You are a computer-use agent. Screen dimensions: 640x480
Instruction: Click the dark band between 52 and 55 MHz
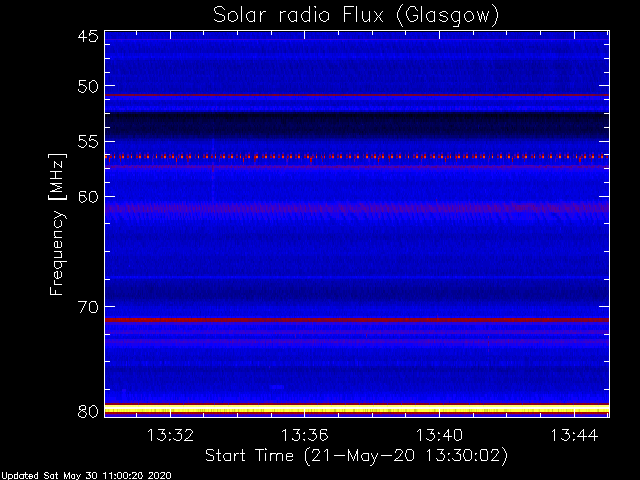[x=357, y=126]
